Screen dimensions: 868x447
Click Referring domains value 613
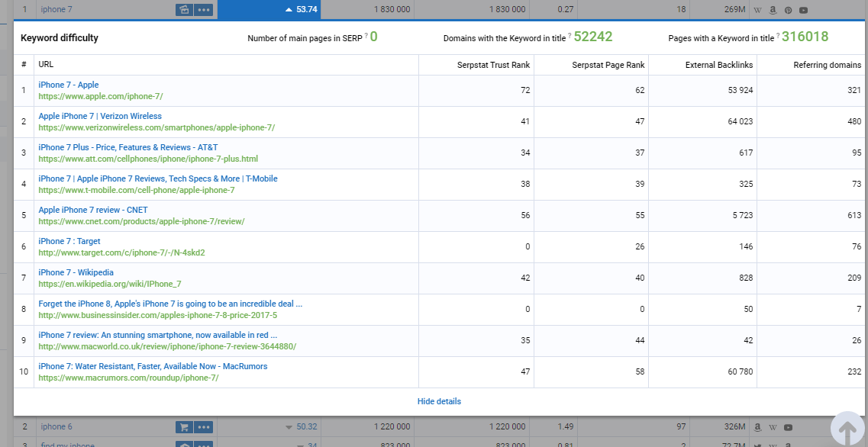(854, 215)
